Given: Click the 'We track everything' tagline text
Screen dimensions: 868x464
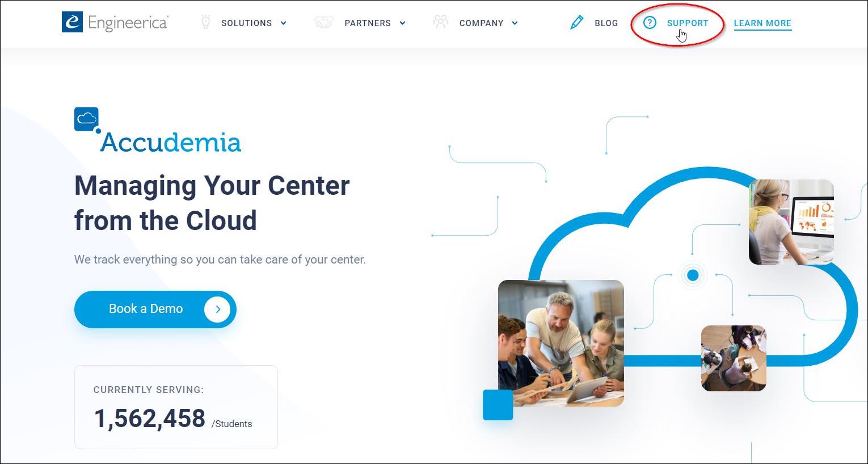Looking at the screenshot, I should (220, 260).
